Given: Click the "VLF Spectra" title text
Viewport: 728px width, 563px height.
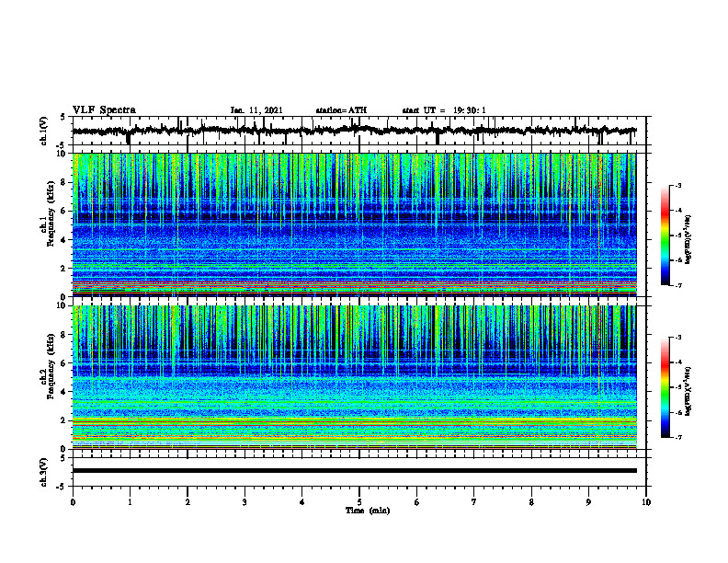Looking at the screenshot, I should [104, 110].
